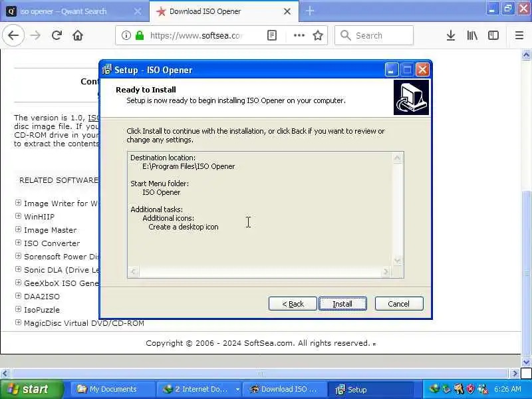The width and height of the screenshot is (532, 399).
Task: Toggle the Firefox sidebar icon
Action: point(493,35)
